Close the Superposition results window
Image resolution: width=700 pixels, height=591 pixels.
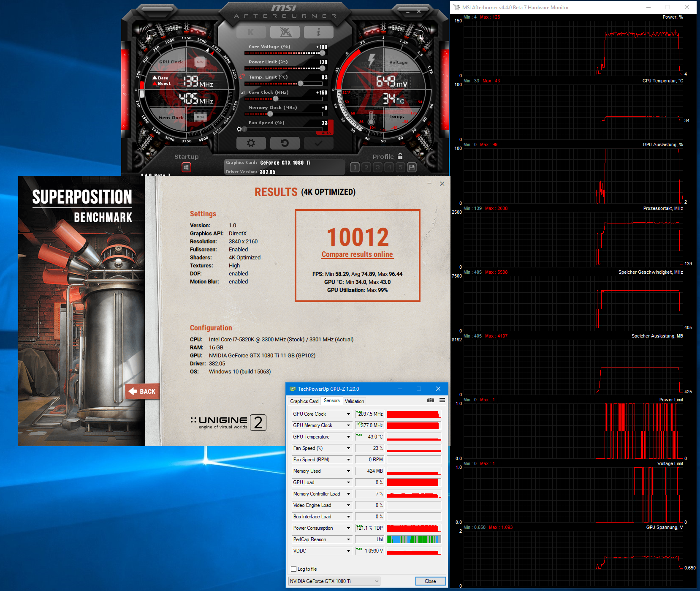point(442,183)
